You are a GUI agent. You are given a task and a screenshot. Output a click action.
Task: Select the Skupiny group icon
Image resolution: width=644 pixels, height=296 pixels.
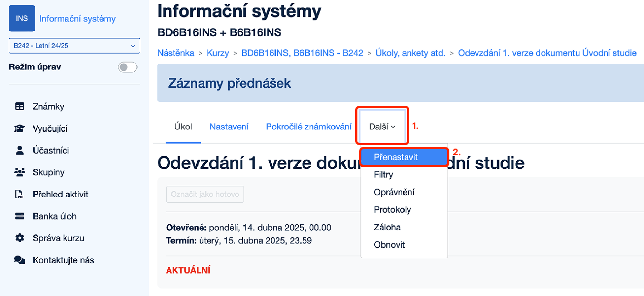(x=20, y=172)
